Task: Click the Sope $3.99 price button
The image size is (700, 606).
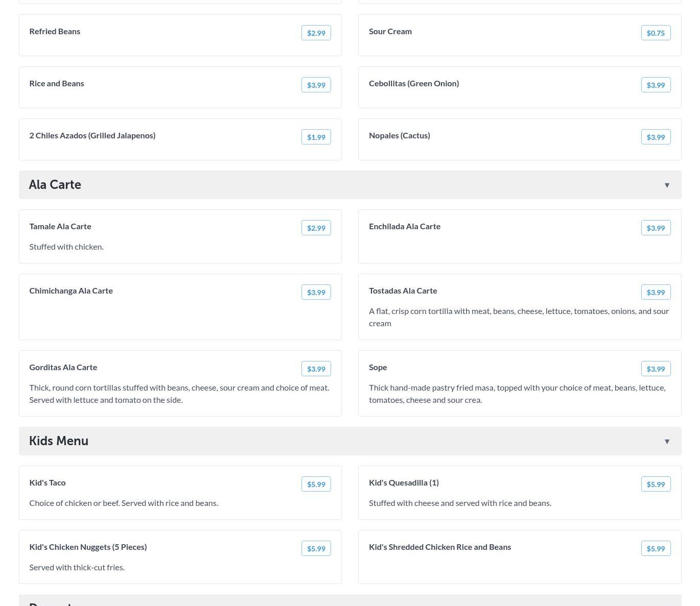Action: (656, 369)
